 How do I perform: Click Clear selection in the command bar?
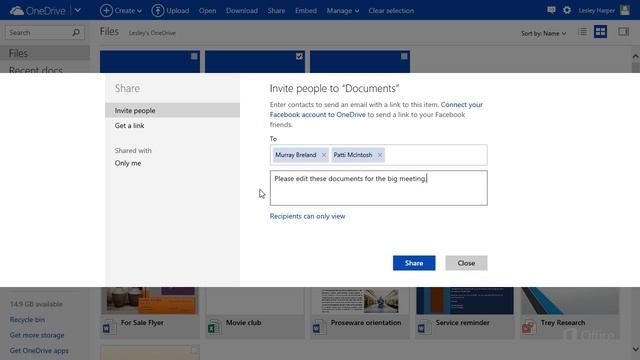point(391,11)
